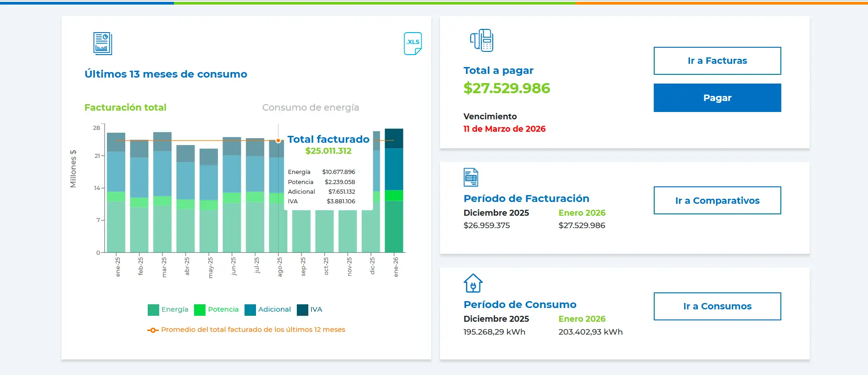Toggle the Potencia legend swatch
The height and width of the screenshot is (375, 868).
200,310
